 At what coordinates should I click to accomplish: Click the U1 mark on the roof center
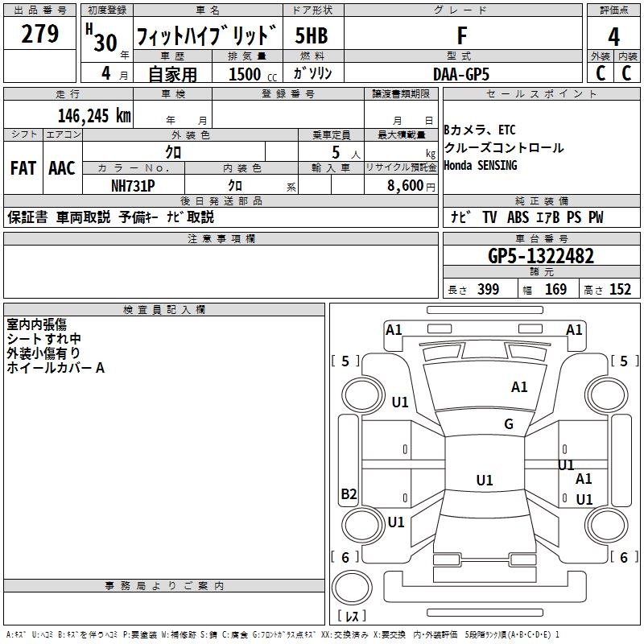click(x=485, y=481)
